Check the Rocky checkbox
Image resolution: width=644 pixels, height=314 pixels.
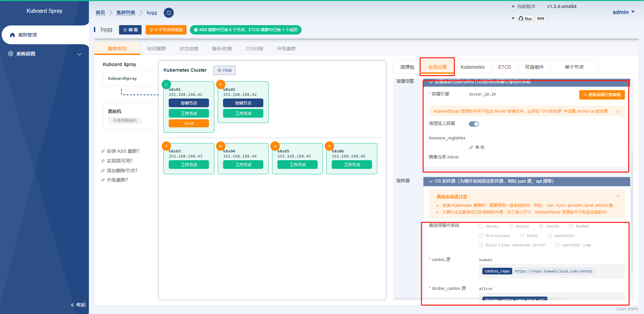coord(522,236)
